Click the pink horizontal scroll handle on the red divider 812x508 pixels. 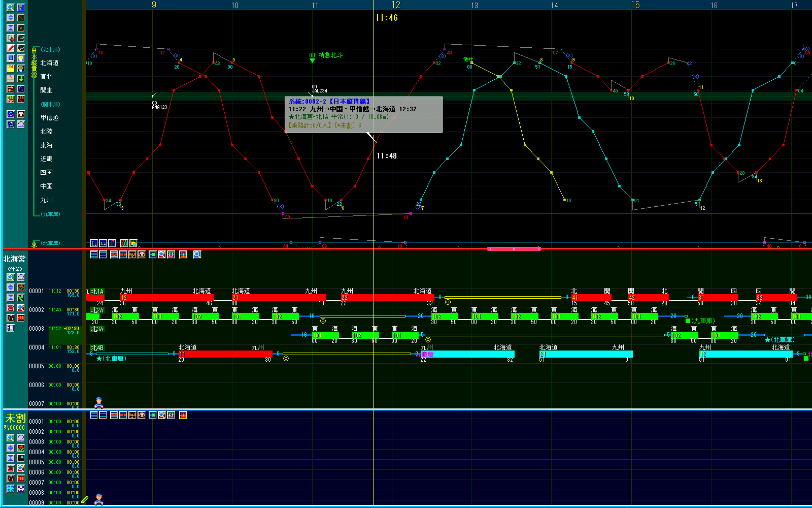[514, 249]
